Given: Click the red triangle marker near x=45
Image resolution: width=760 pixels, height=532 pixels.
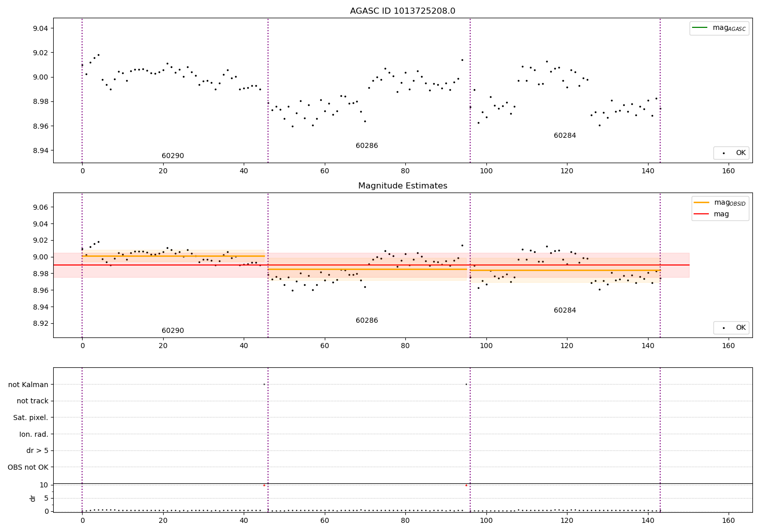Looking at the screenshot, I should click(x=264, y=485).
